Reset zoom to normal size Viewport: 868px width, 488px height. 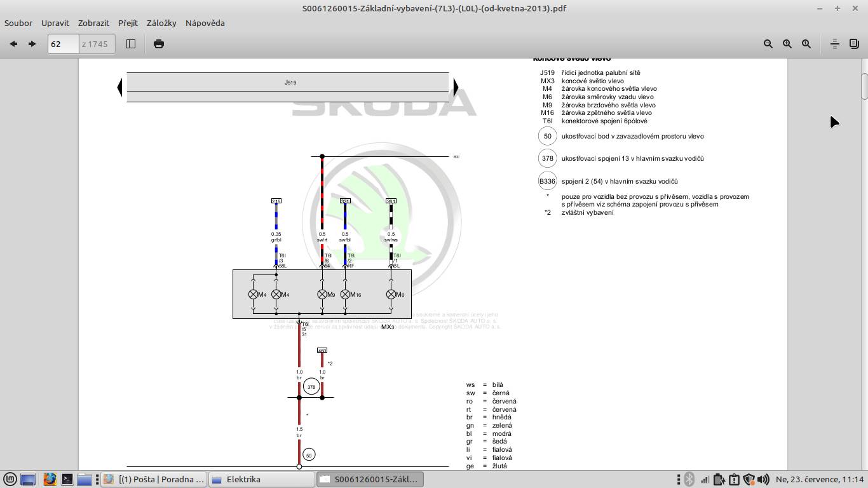pyautogui.click(x=806, y=44)
